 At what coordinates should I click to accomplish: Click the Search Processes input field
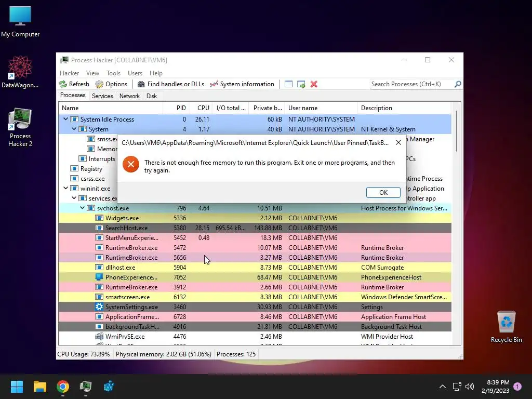coord(411,84)
